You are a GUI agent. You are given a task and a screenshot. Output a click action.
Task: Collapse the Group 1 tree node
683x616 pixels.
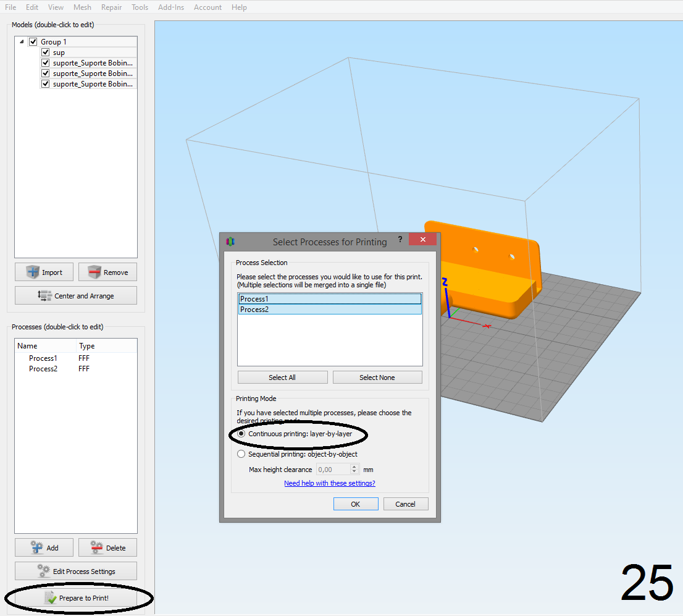22,42
